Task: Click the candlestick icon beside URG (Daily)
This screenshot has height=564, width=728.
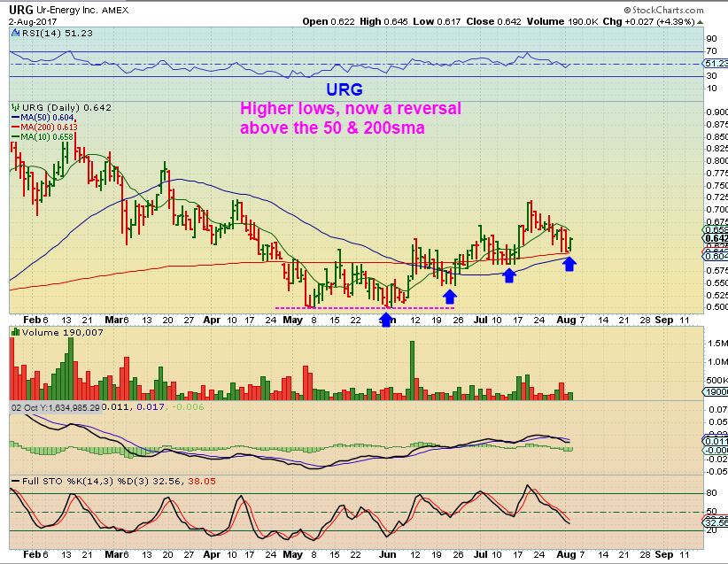Action: tap(16, 108)
